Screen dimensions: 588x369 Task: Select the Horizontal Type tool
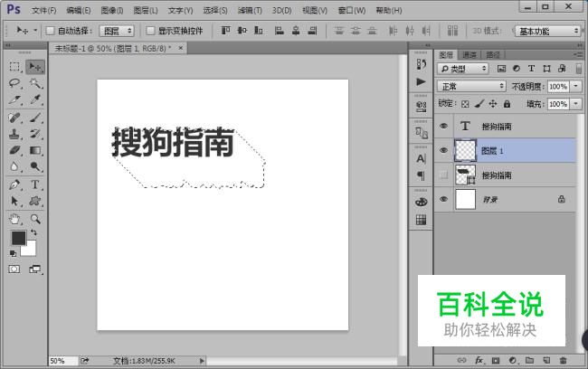click(x=35, y=184)
